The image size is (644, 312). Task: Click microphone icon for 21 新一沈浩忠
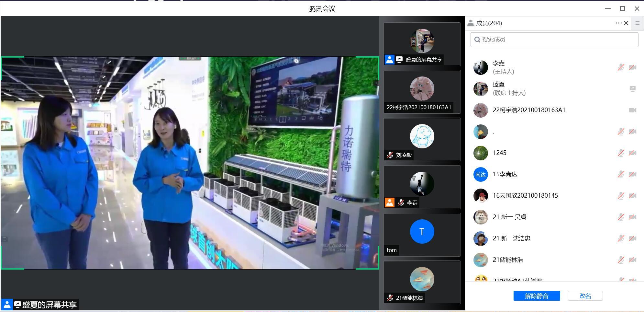[621, 238]
